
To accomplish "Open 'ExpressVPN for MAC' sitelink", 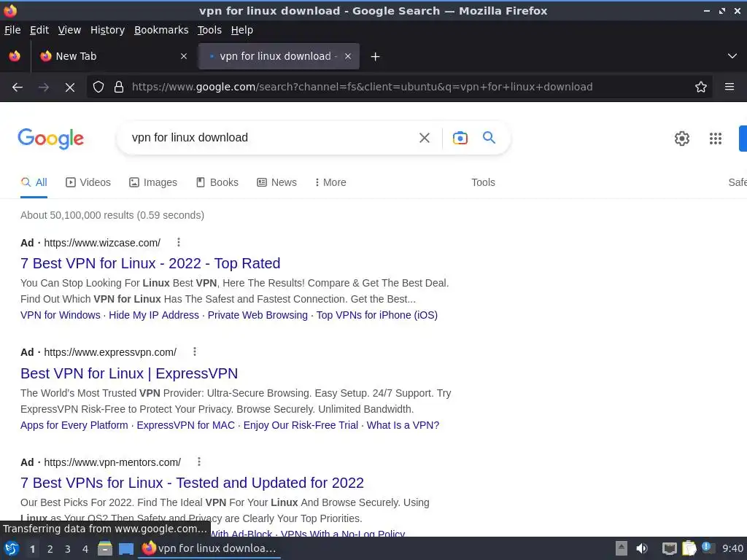I will click(x=186, y=425).
